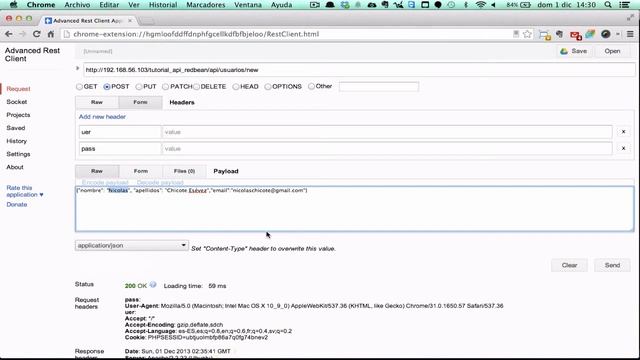Viewport: 640px width, 360px height.
Task: Open the browser home page icon
Action: tap(51, 34)
